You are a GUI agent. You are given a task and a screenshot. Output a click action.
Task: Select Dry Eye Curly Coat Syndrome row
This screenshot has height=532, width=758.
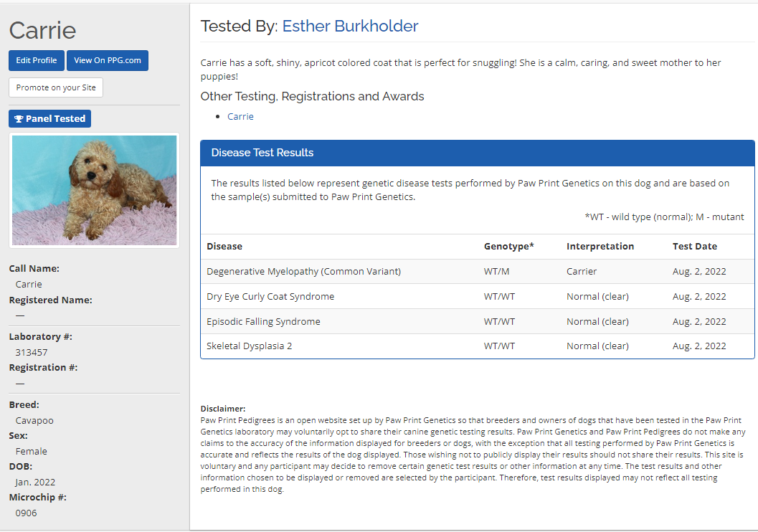pyautogui.click(x=270, y=297)
